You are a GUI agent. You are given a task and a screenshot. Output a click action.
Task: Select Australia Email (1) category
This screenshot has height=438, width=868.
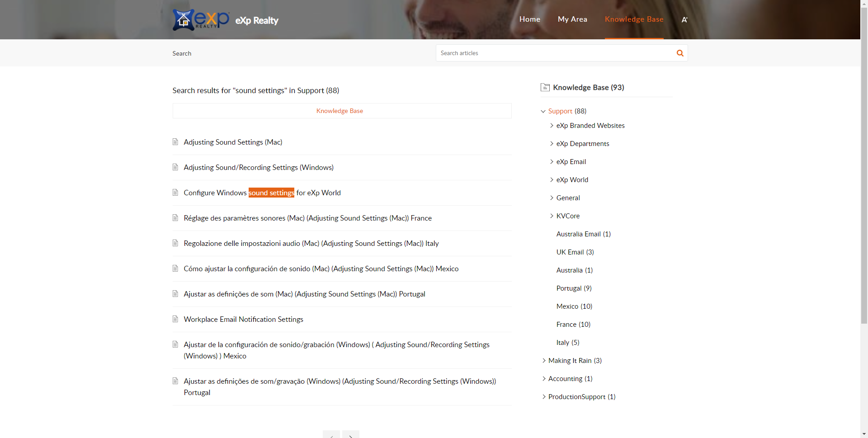[x=583, y=234]
